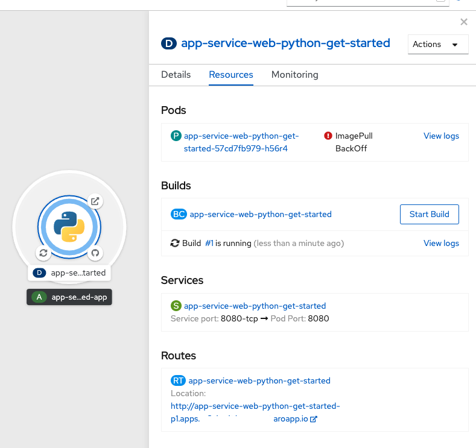Select the app-se...tarted deployment label

(x=69, y=273)
